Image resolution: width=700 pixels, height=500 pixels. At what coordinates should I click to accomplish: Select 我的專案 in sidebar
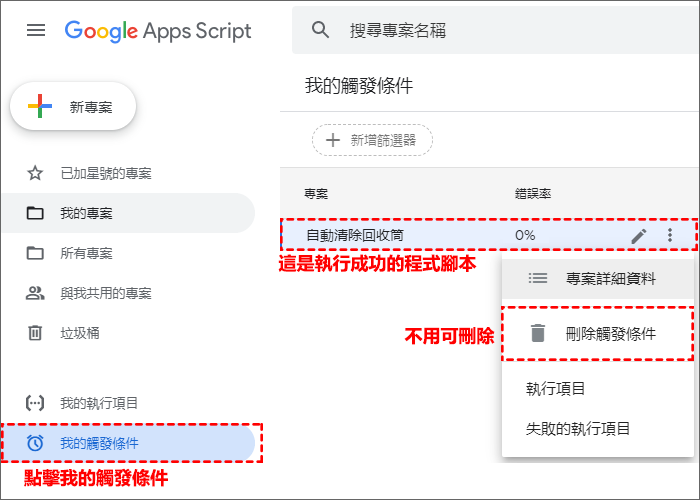(86, 213)
